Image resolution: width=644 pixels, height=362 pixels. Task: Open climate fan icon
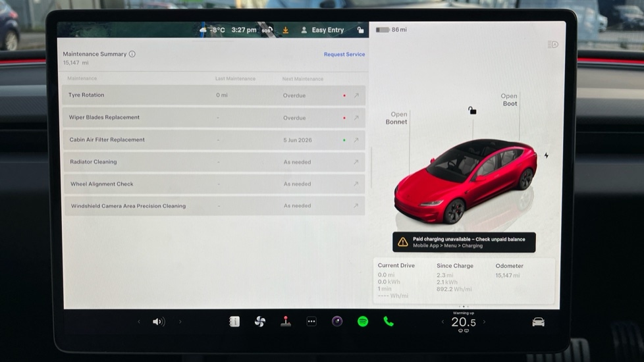260,321
